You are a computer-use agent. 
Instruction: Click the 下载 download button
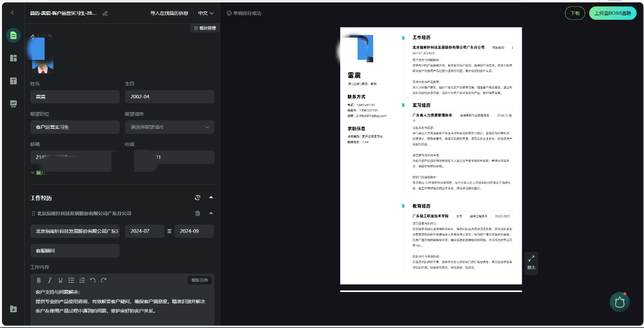coord(575,13)
